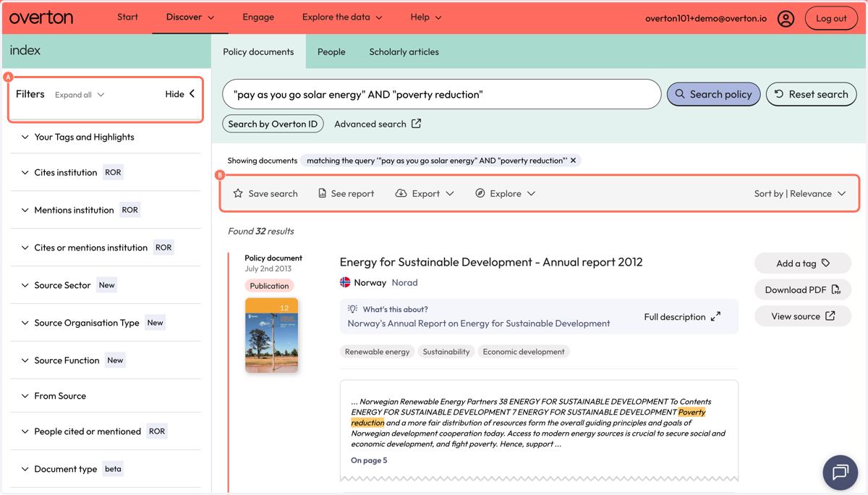This screenshot has height=495, width=868.
Task: Click the magnifier icon in Search policy
Action: 680,94
